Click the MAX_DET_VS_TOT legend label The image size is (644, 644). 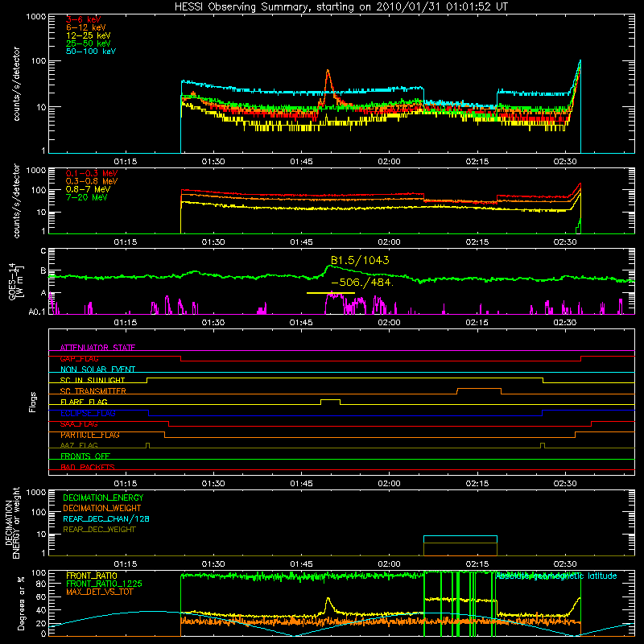coord(99,592)
